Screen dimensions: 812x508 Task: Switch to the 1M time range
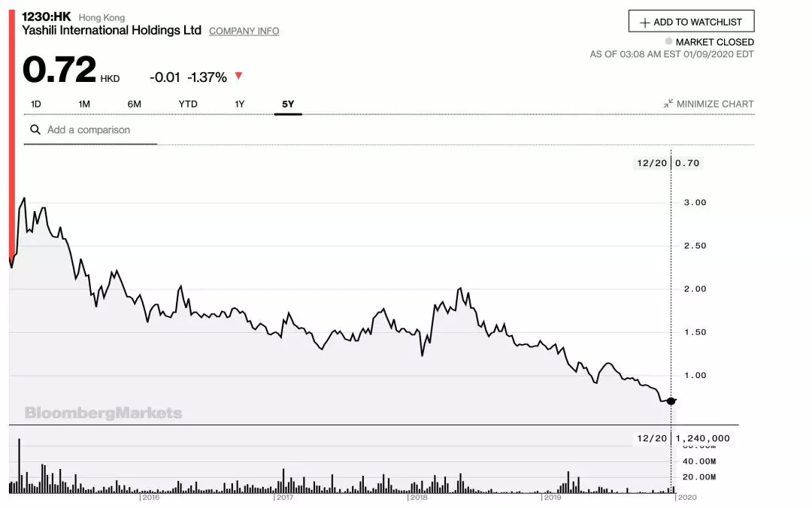84,104
